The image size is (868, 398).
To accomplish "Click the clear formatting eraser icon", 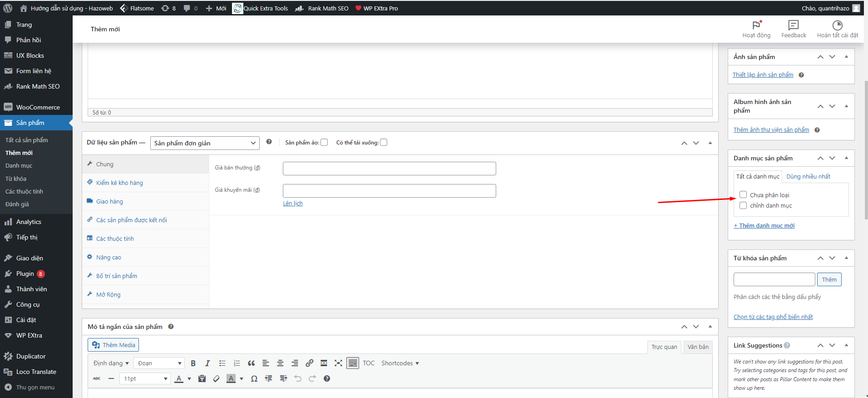I will coord(217,378).
